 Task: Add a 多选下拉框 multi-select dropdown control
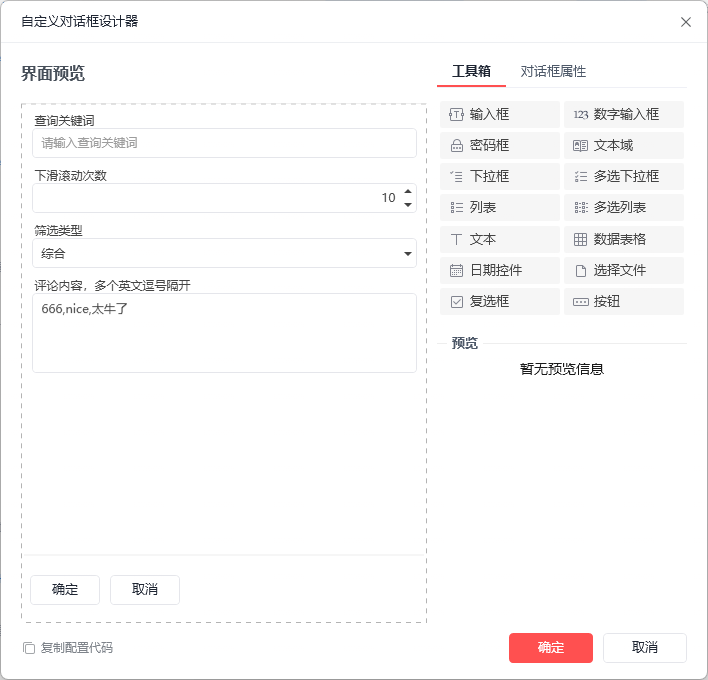624,177
